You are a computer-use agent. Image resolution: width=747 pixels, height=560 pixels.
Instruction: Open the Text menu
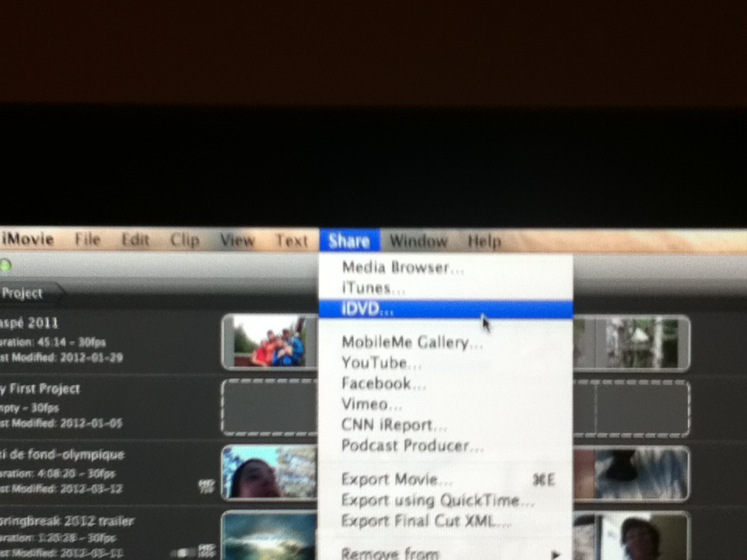[292, 241]
